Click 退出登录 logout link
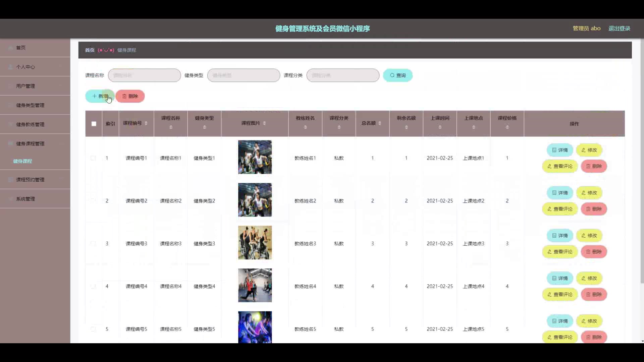 pyautogui.click(x=619, y=28)
